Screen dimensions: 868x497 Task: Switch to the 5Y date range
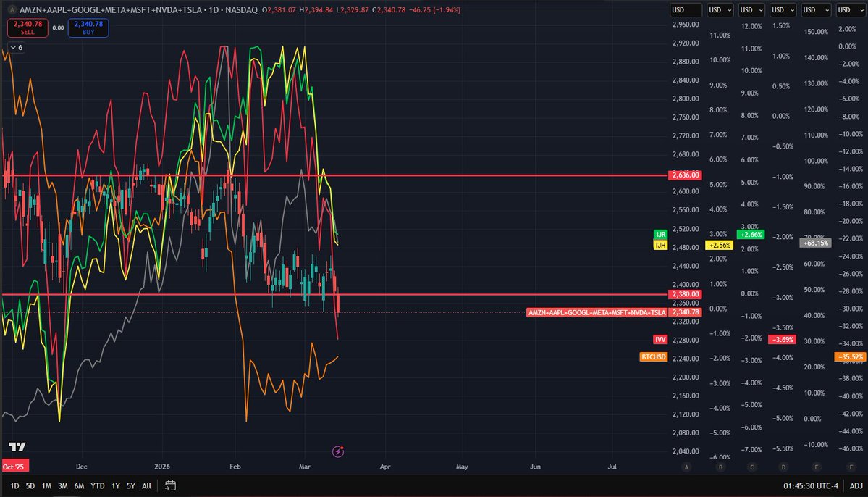pos(130,486)
